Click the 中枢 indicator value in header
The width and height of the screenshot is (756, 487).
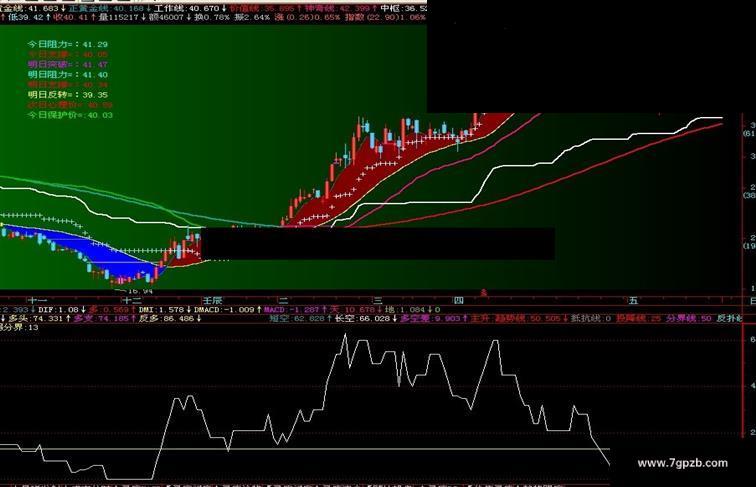click(x=403, y=8)
